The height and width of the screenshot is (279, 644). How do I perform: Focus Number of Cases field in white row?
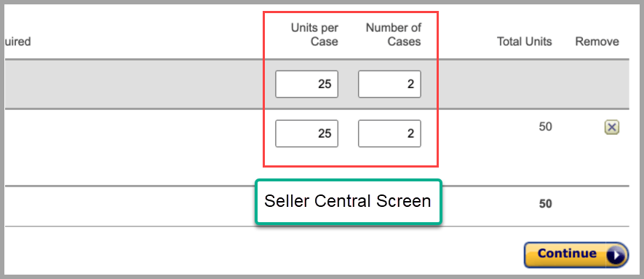pyautogui.click(x=389, y=133)
